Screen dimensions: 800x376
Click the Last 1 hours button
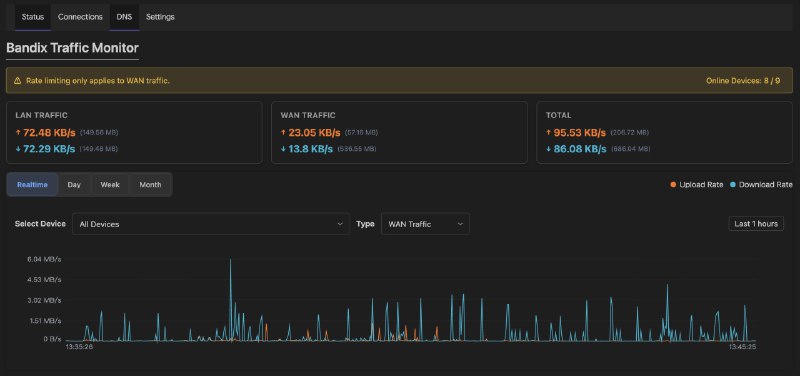[756, 223]
